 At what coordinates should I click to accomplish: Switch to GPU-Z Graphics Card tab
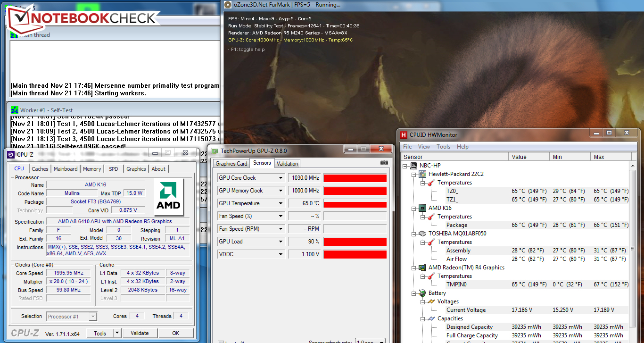231,164
